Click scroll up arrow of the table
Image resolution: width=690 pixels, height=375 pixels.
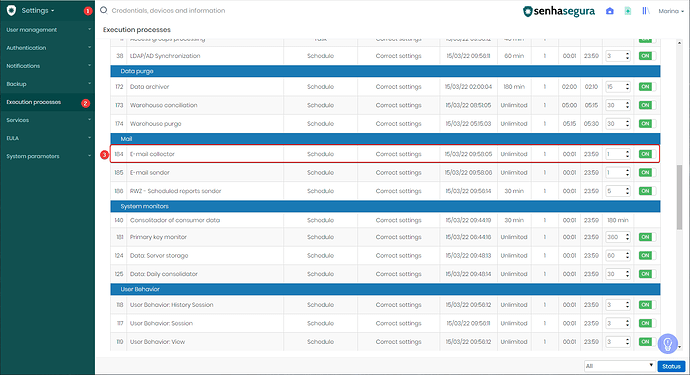tap(679, 43)
